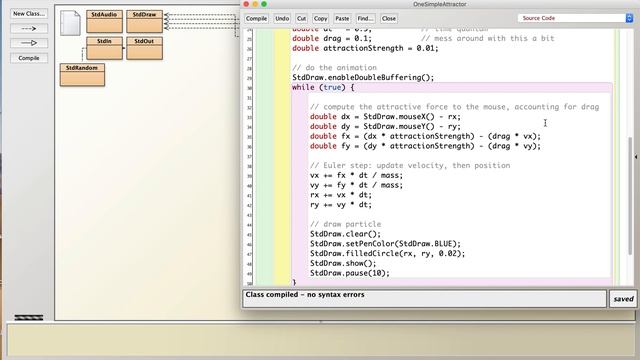Click 'Class compiled - no syntax errors' message

305,295
